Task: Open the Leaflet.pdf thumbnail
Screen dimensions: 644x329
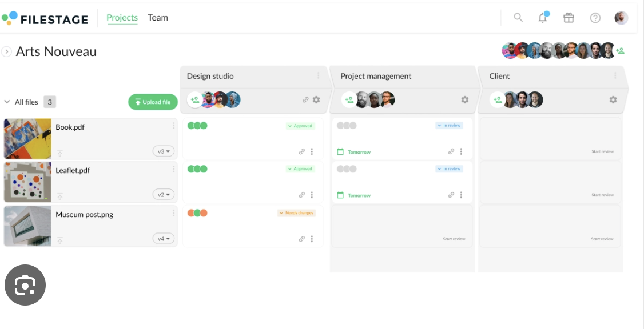Action: (27, 182)
